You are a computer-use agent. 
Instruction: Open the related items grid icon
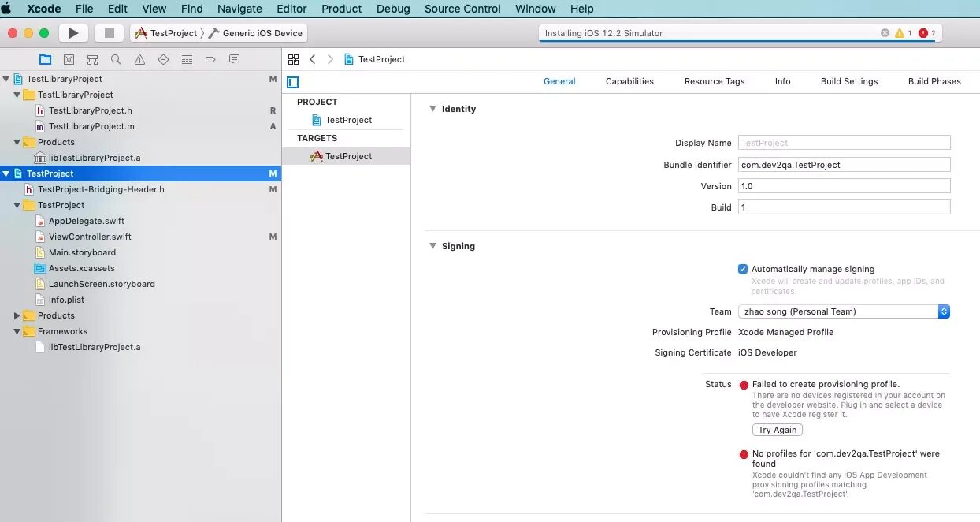coord(293,59)
